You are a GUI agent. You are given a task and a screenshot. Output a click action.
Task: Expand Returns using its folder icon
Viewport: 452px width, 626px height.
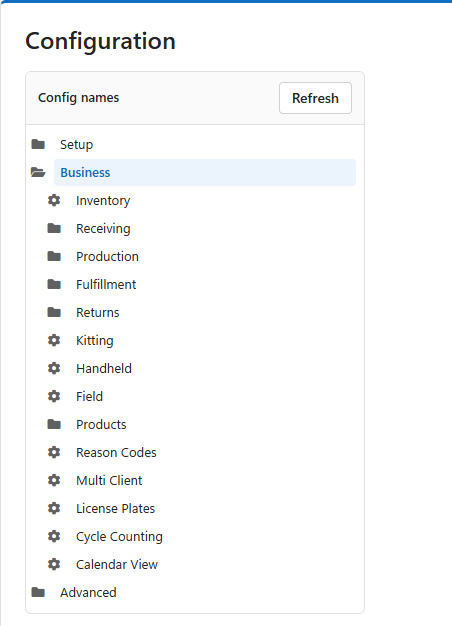pyautogui.click(x=54, y=312)
